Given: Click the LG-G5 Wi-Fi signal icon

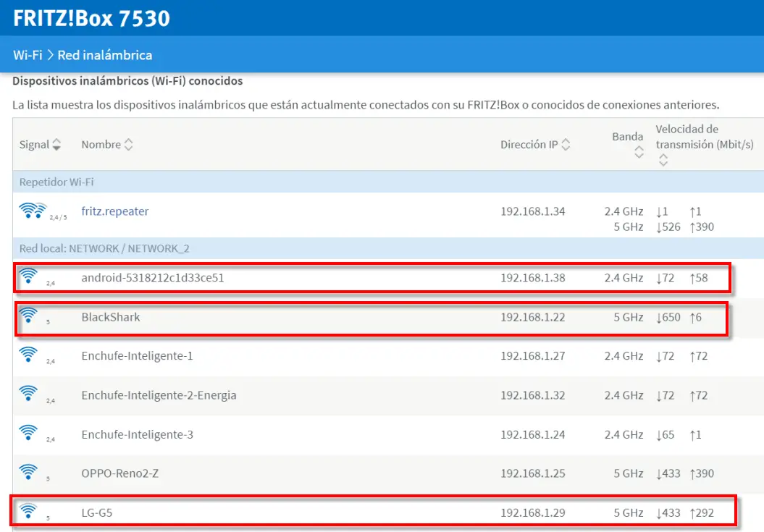Looking at the screenshot, I should click(x=28, y=510).
